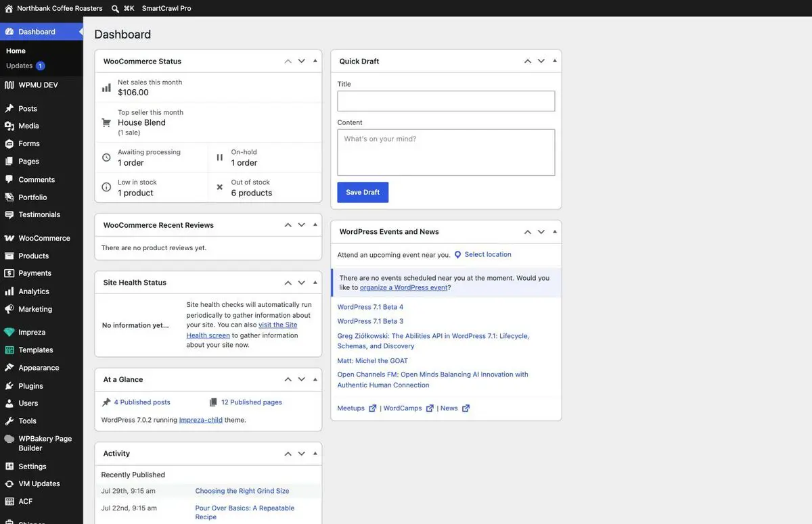Click the Pages icon in sidebar

(x=9, y=162)
